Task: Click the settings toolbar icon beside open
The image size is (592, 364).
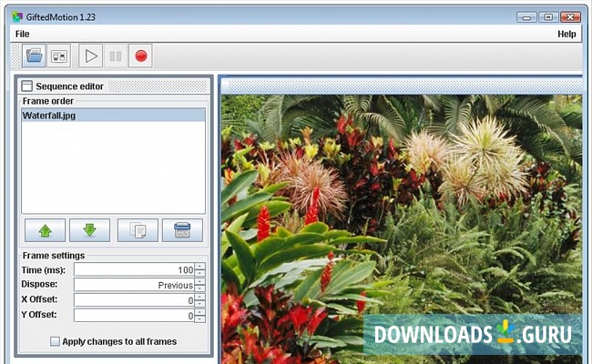Action: pyautogui.click(x=59, y=56)
